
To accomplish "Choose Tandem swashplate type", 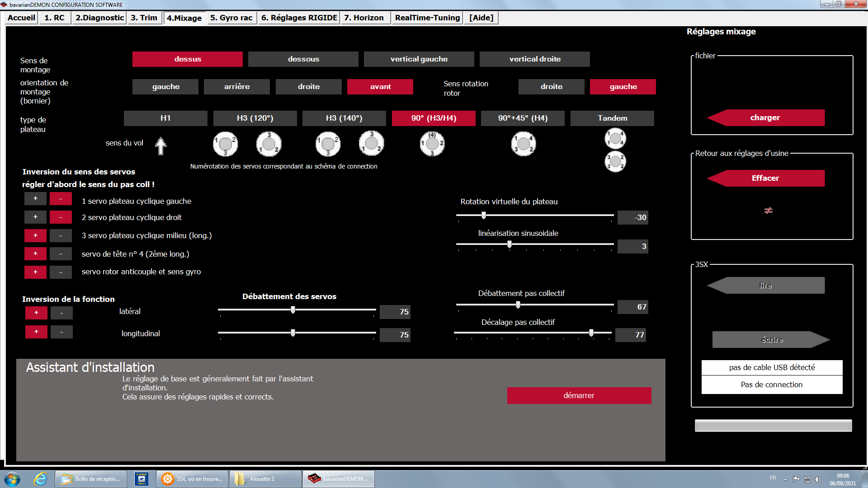I will [612, 118].
